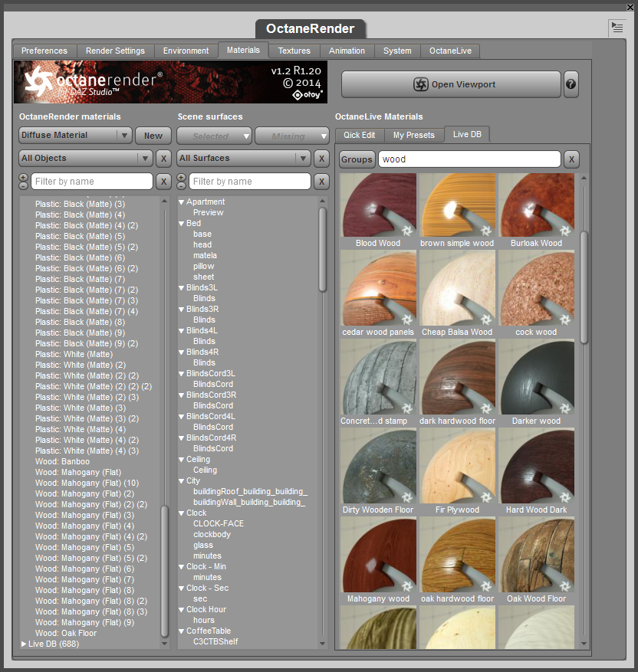Select the clockbody surface
638x672 pixels.
click(x=212, y=534)
